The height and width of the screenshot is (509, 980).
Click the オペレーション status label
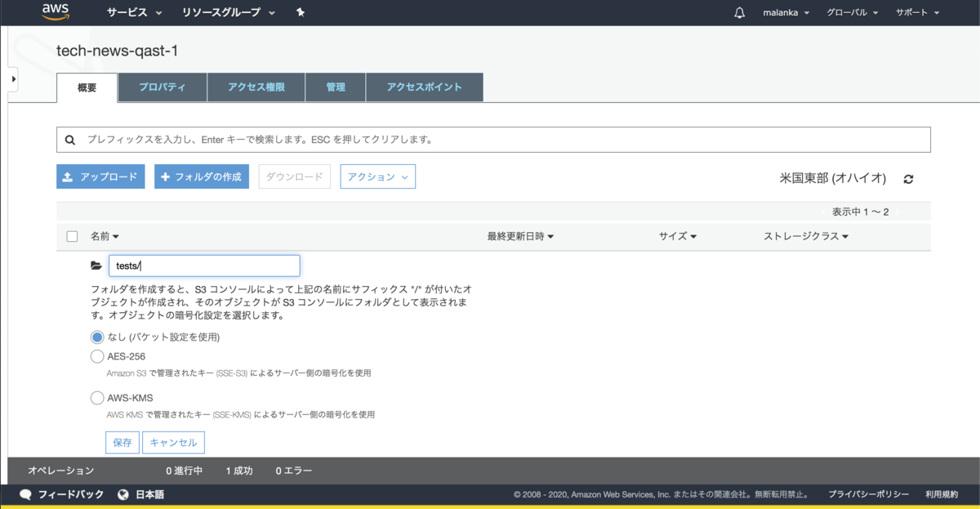(60, 471)
